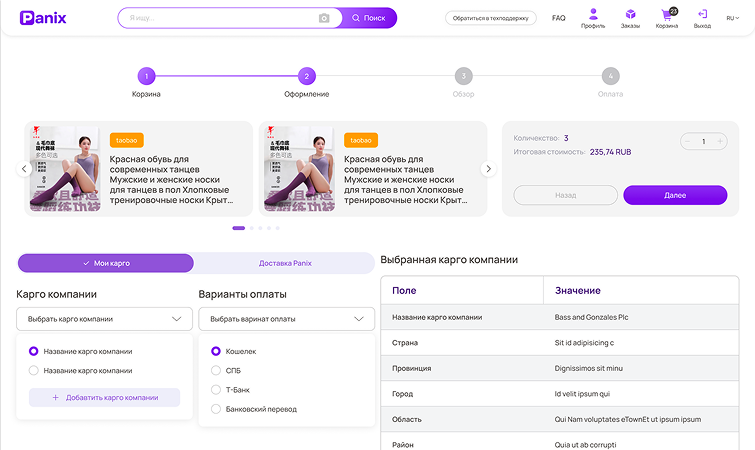Open Профиль user icon
Viewport: 755px width, 450px height.
[x=593, y=18]
